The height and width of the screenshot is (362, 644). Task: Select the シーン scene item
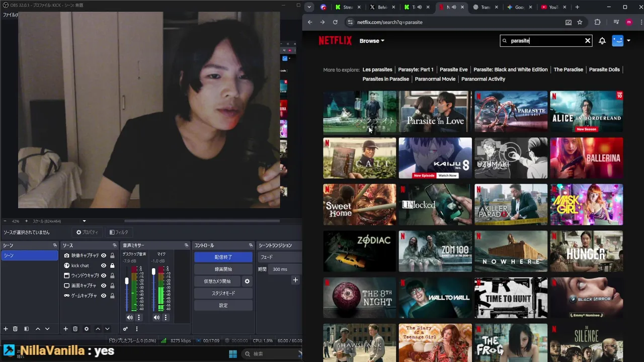30,255
